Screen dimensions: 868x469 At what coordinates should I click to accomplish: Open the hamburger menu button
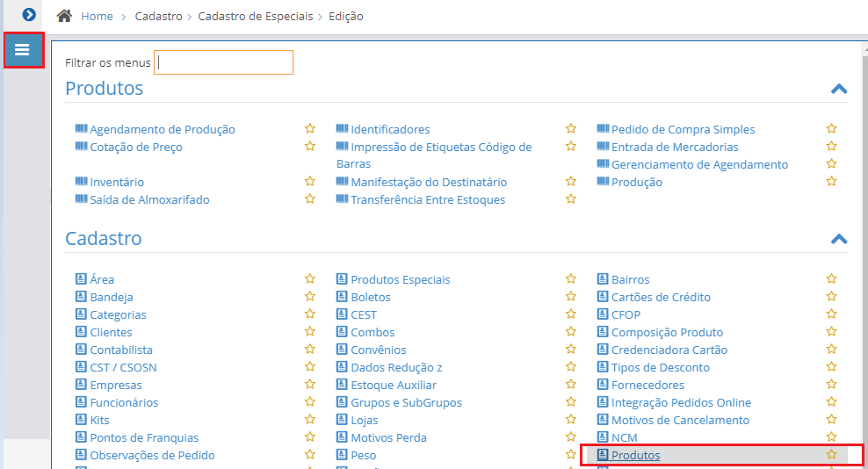click(x=23, y=50)
